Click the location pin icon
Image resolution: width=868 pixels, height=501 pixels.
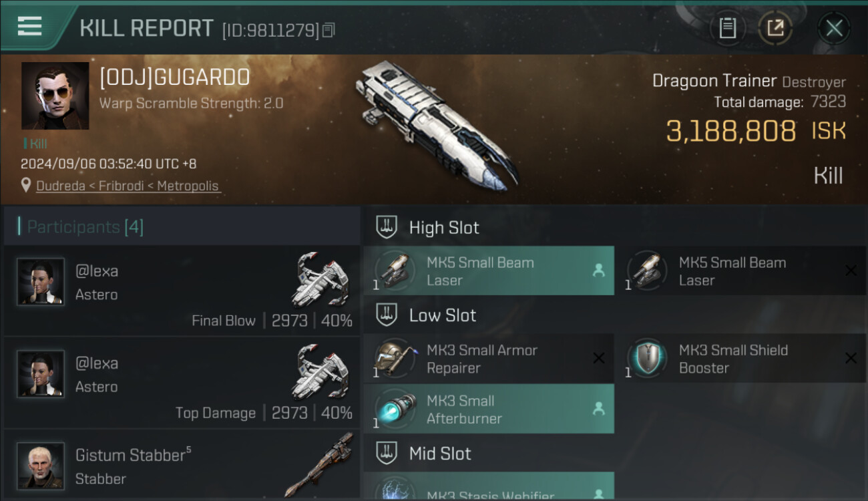[x=26, y=185]
